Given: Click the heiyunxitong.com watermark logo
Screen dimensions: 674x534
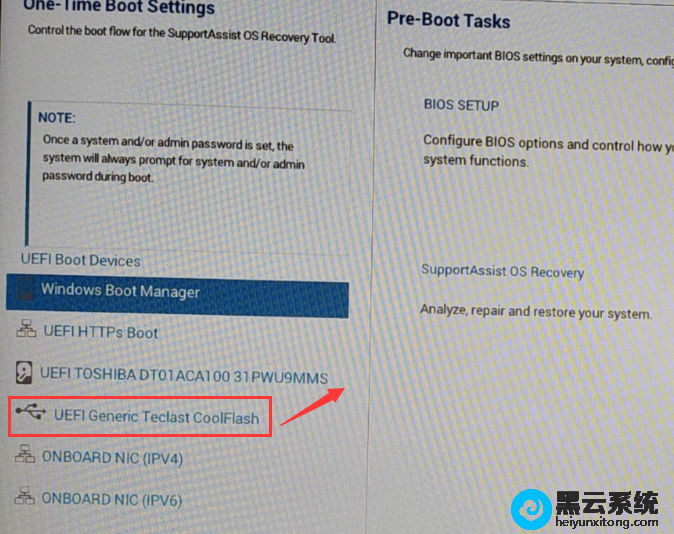Looking at the screenshot, I should 585,510.
